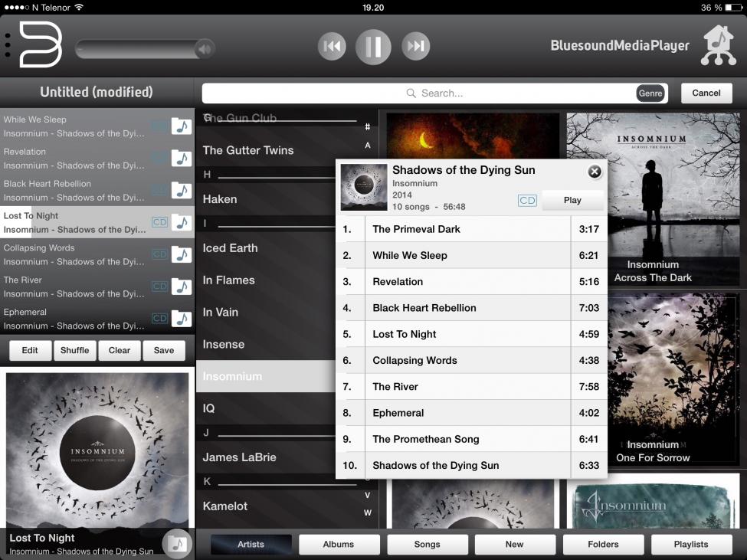Tap the CD quality badge in album popup
The height and width of the screenshot is (560, 747).
tap(527, 201)
